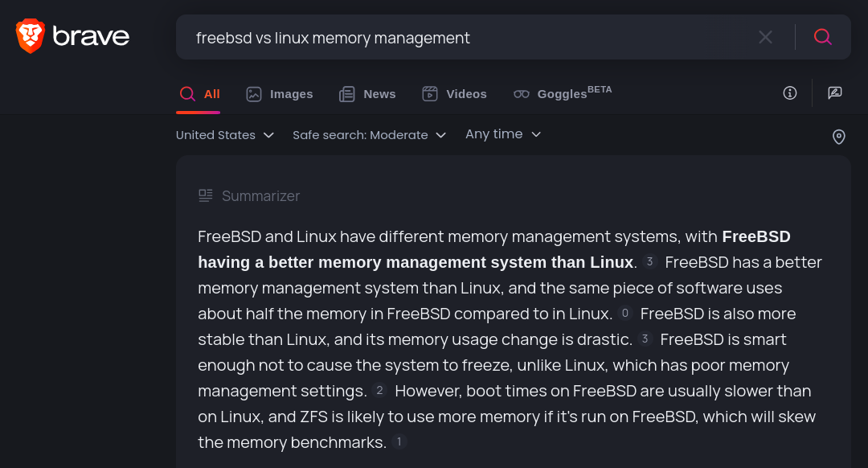This screenshot has height=468, width=868.
Task: Open the Videos tab
Action: pos(454,94)
